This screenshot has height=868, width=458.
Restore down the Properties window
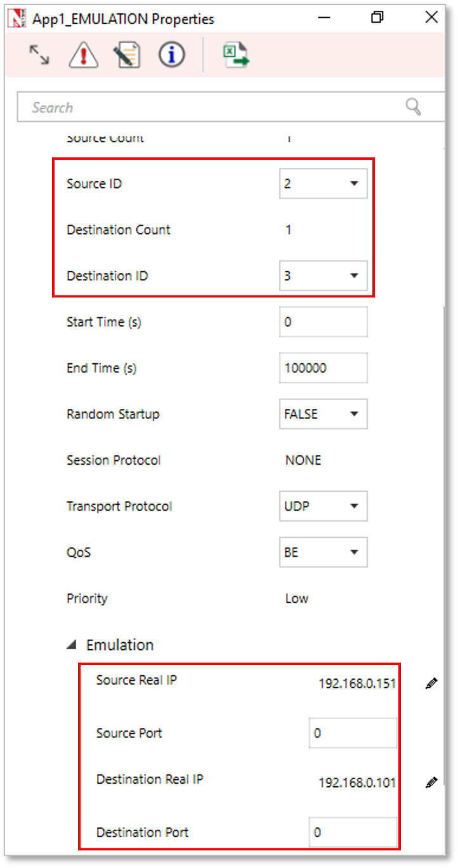click(x=377, y=18)
